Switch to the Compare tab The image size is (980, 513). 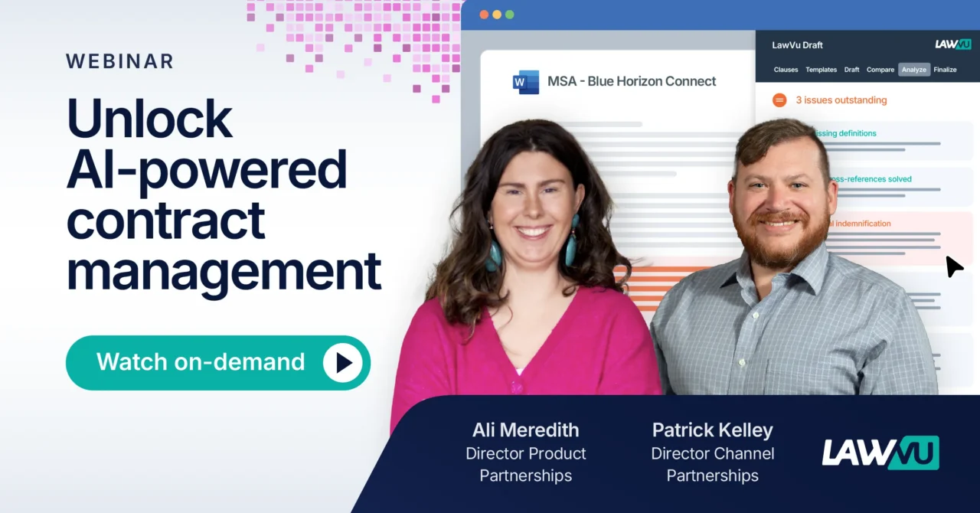point(880,69)
